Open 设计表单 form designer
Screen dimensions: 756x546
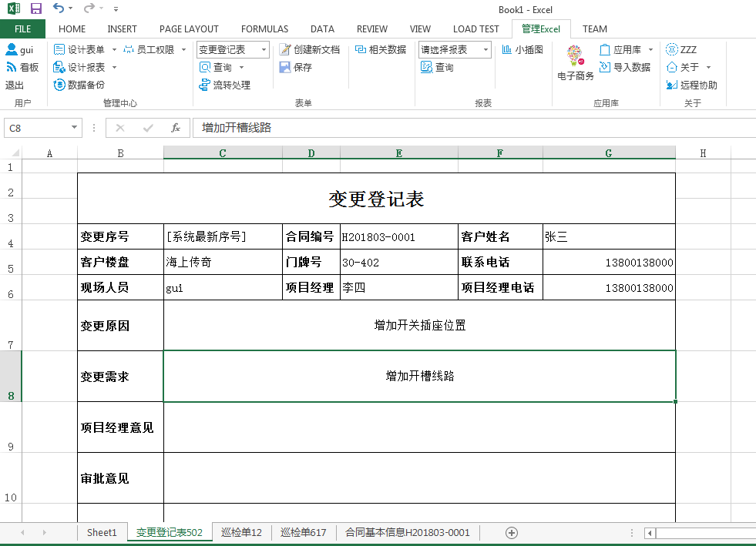pos(79,49)
